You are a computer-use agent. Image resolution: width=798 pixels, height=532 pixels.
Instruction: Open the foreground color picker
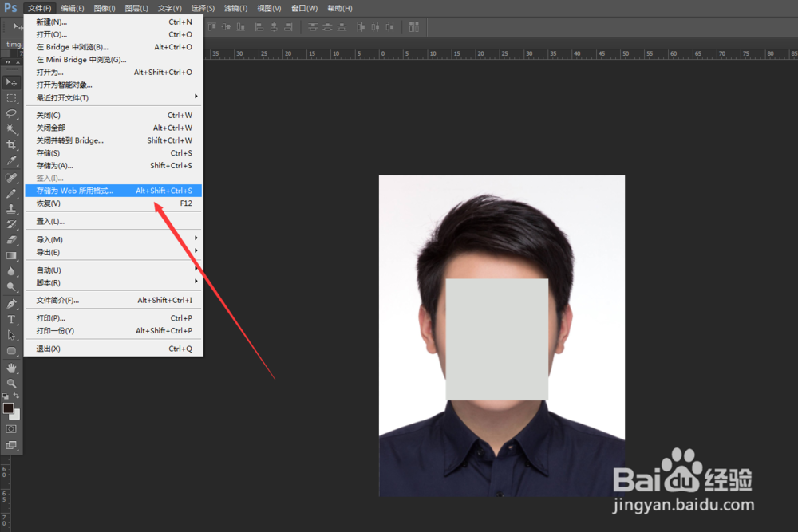pyautogui.click(x=8, y=408)
